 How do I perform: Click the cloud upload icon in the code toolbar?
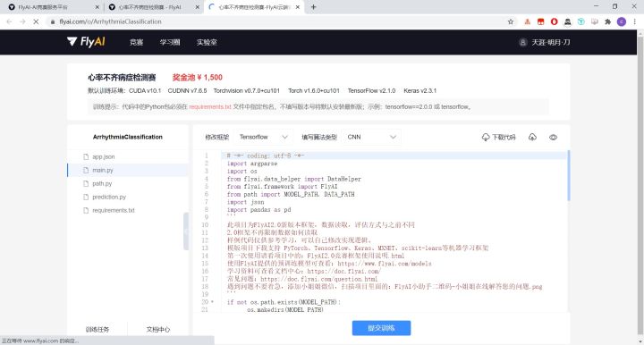(x=532, y=137)
